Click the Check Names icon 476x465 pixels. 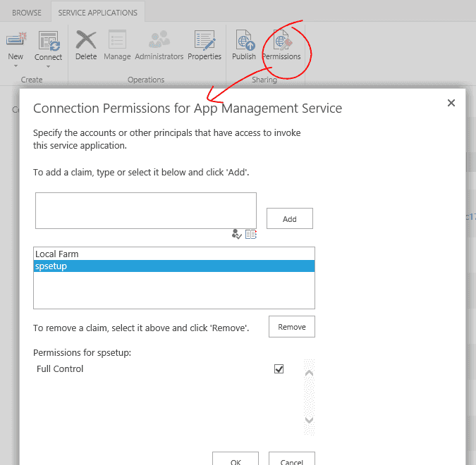tap(237, 235)
